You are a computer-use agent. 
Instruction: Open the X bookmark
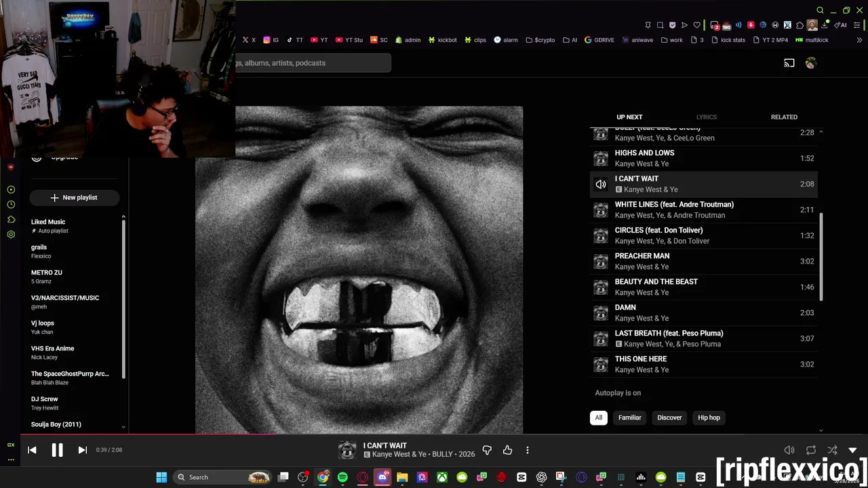249,40
